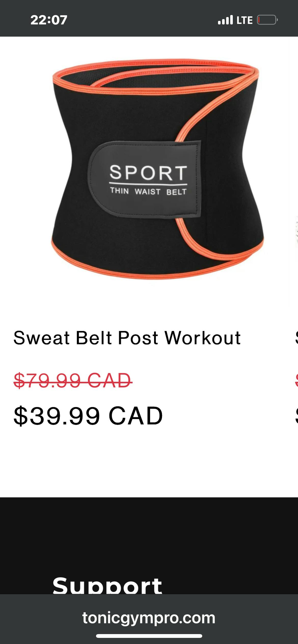The height and width of the screenshot is (644, 298).
Task: Click the next product's sale price at edge
Action: coord(296,416)
